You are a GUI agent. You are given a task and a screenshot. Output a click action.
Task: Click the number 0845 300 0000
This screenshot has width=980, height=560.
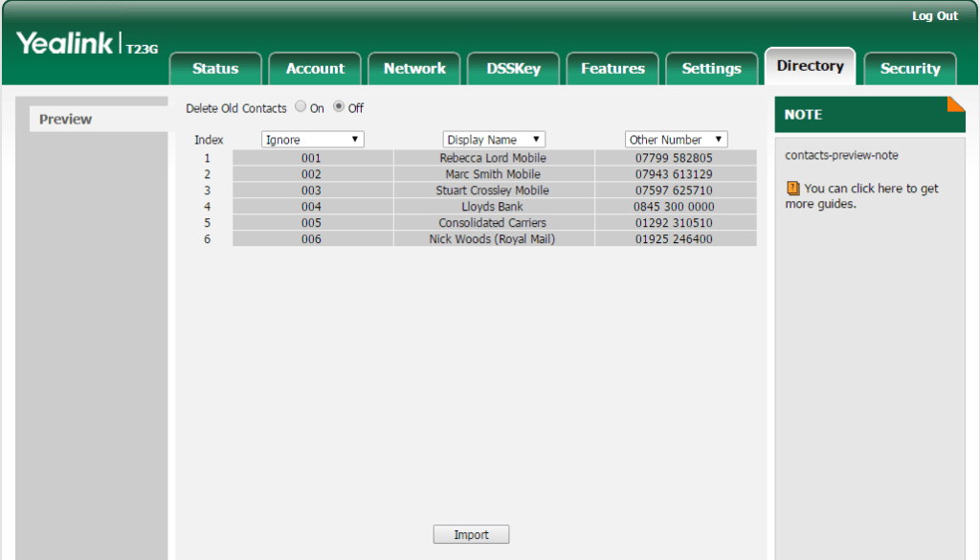pos(674,207)
